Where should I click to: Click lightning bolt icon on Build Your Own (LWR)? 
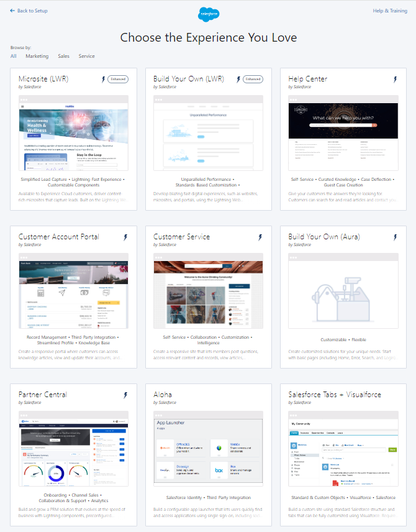(238, 80)
